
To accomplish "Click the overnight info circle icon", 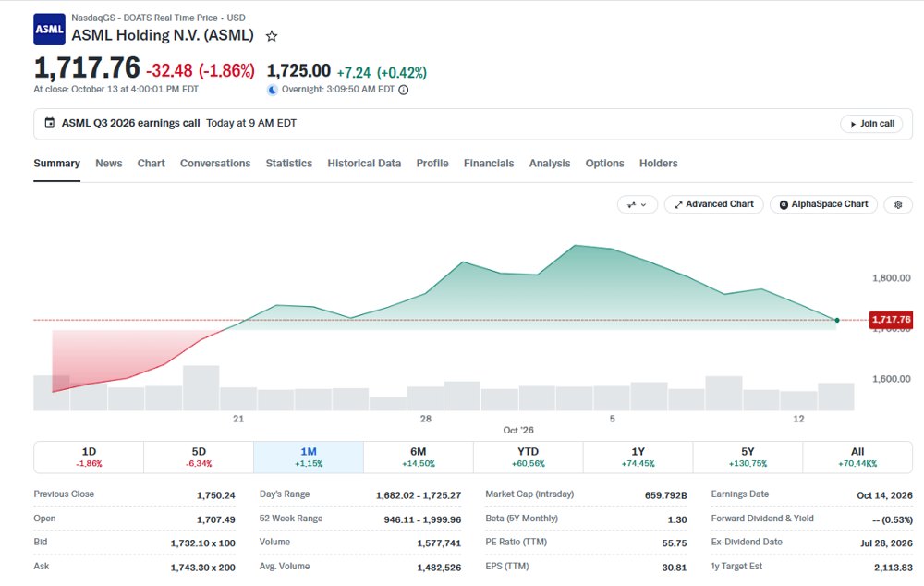I will [404, 90].
